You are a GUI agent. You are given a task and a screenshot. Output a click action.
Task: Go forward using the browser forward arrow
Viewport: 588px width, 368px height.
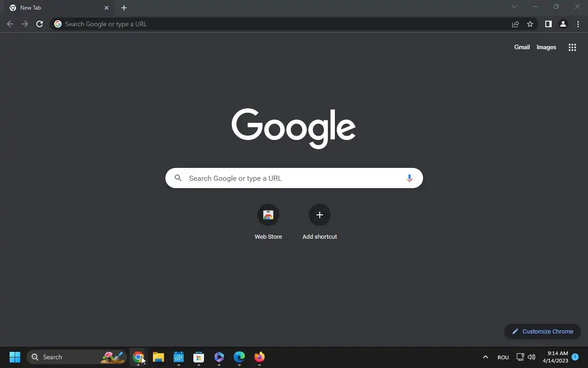[x=25, y=24]
